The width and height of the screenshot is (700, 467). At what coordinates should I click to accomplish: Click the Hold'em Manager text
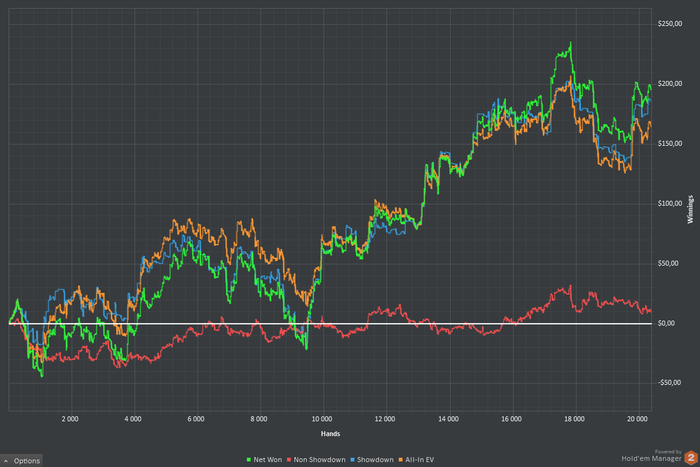coord(651,459)
